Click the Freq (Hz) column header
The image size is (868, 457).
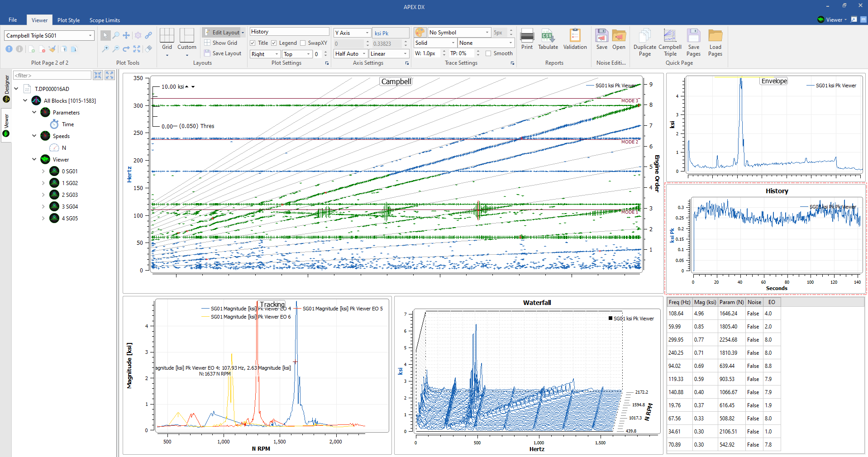click(x=679, y=302)
